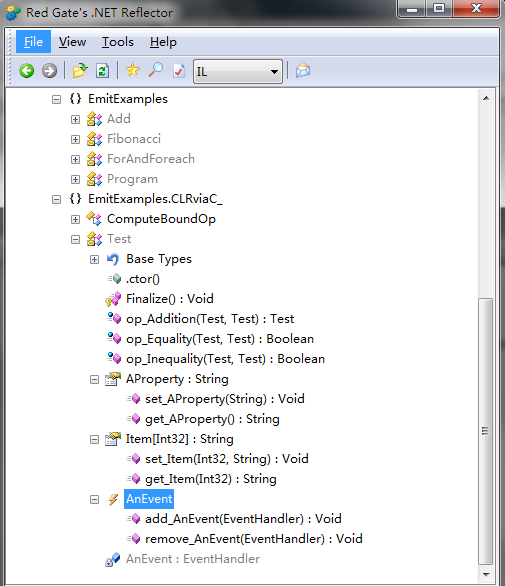Screen dimensions: 505x586
Task: Expand the Program class node
Action: coord(76,179)
